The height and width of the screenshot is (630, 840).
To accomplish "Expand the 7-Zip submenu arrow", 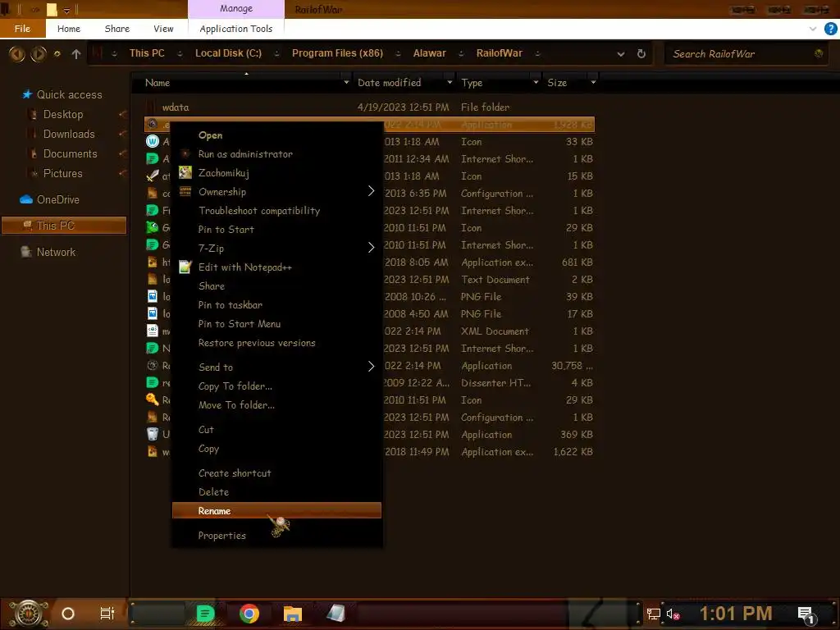I will point(371,248).
